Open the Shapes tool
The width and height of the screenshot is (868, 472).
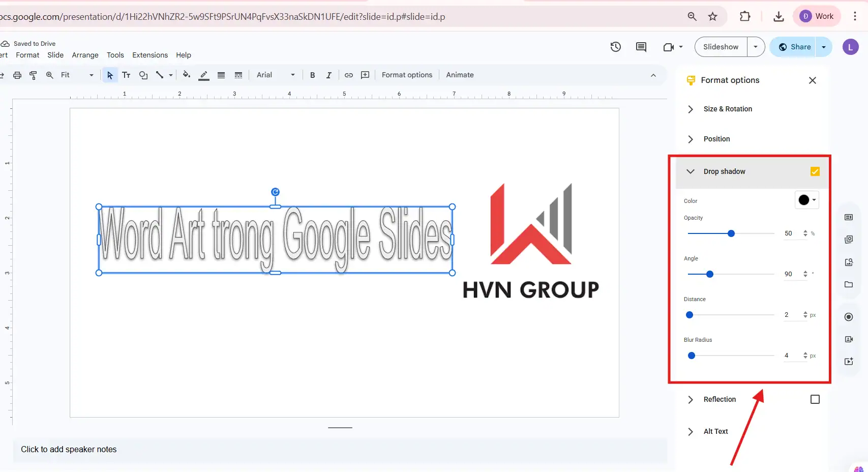[143, 75]
